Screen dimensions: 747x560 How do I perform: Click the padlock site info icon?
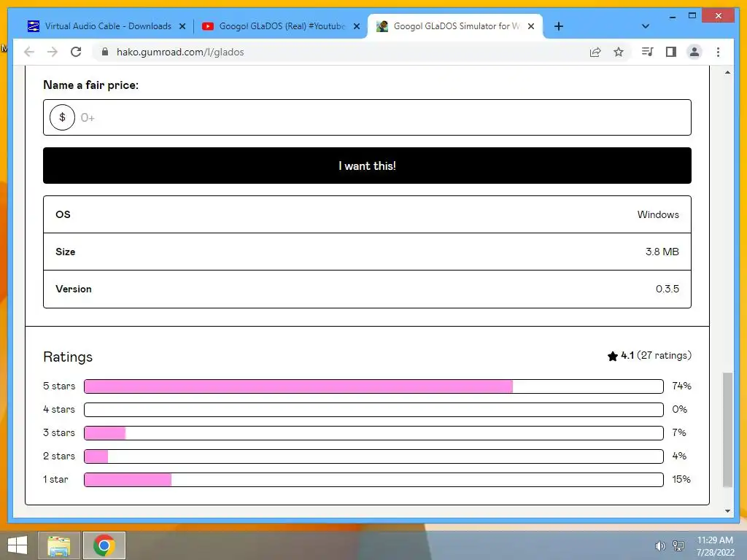pyautogui.click(x=105, y=52)
